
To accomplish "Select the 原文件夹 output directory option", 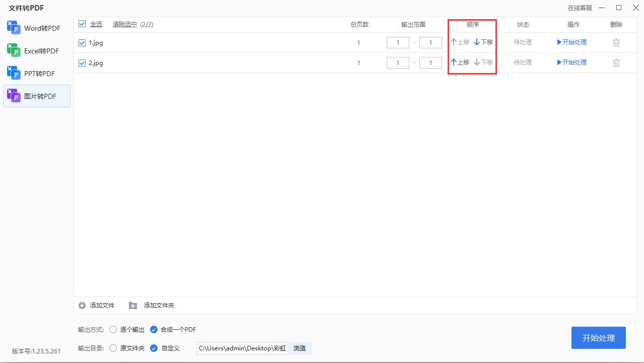I will coord(113,348).
